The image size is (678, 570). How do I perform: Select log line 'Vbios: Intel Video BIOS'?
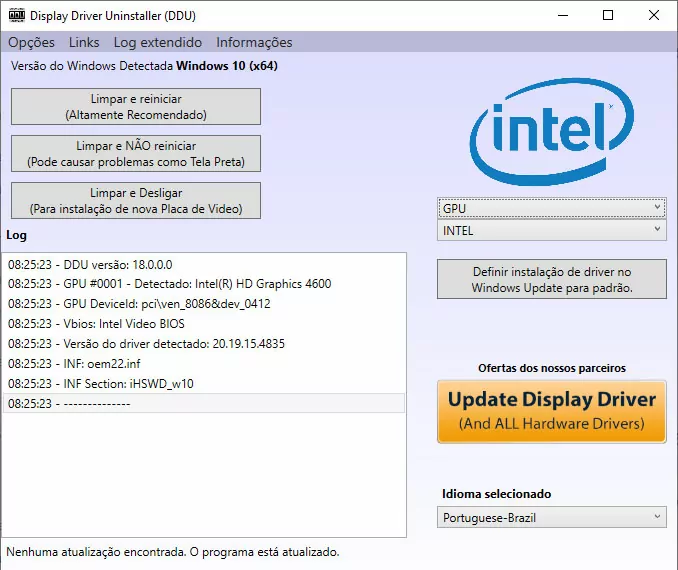click(204, 323)
